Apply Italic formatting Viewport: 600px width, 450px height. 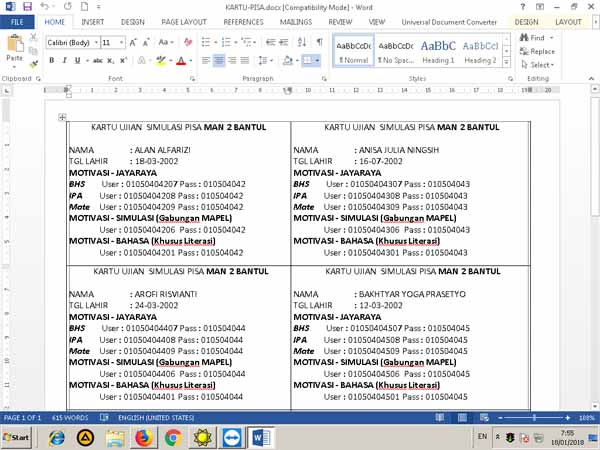click(x=64, y=61)
